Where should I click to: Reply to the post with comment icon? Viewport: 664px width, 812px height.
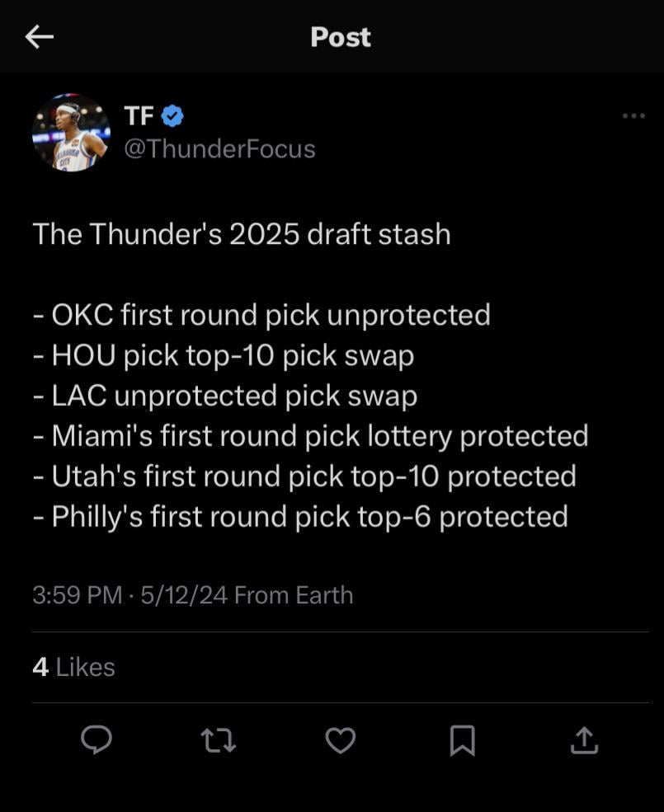[x=97, y=739]
